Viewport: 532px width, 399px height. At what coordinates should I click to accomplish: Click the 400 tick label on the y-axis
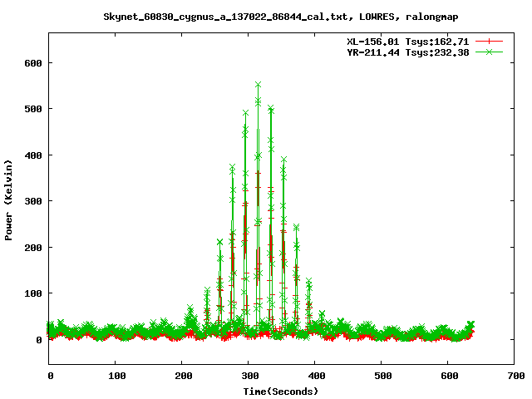pyautogui.click(x=33, y=155)
